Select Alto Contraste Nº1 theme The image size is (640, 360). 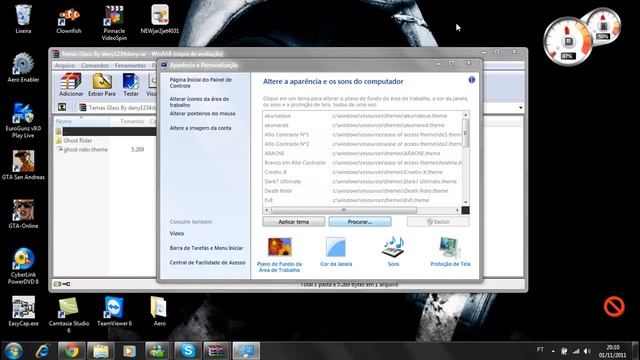pyautogui.click(x=362, y=135)
